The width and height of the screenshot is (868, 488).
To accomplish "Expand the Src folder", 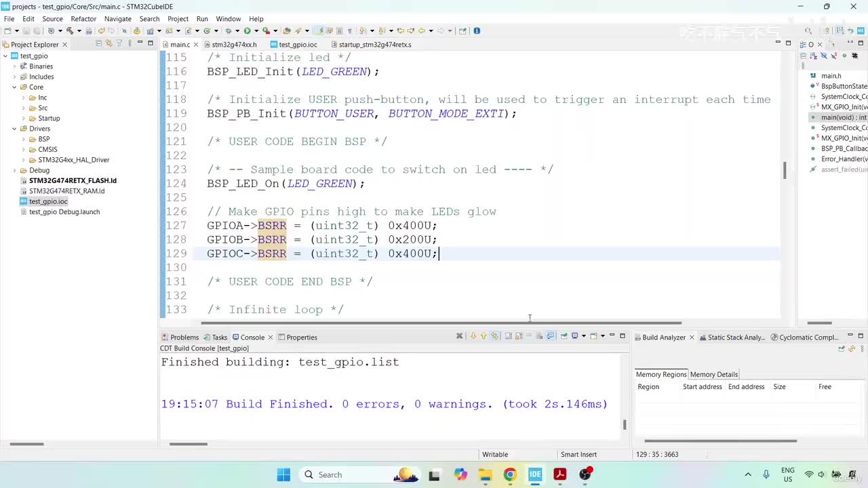I will point(24,108).
